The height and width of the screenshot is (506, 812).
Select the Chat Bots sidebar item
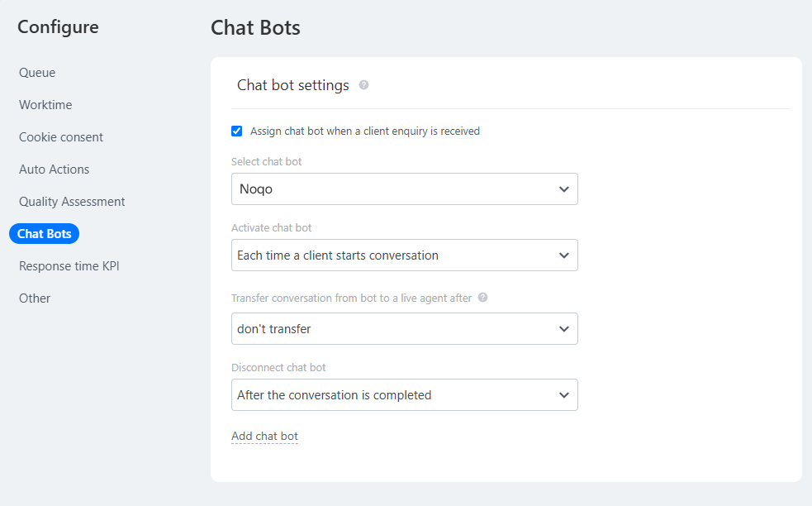(x=44, y=234)
